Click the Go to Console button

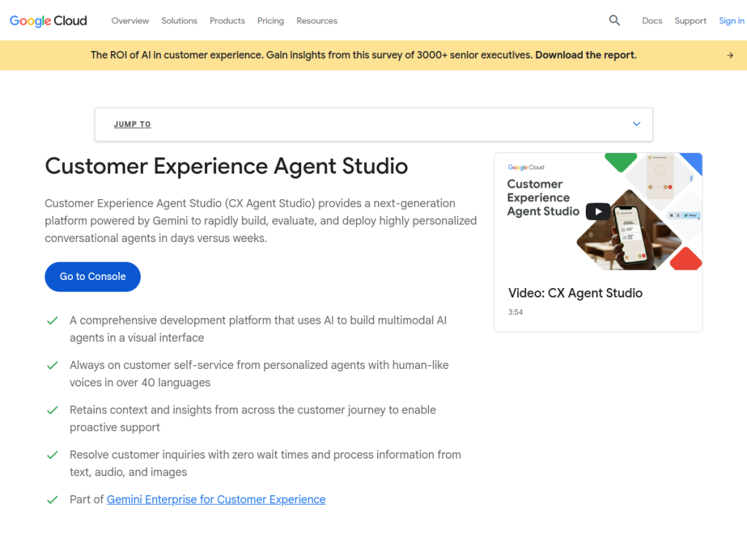[x=93, y=276]
